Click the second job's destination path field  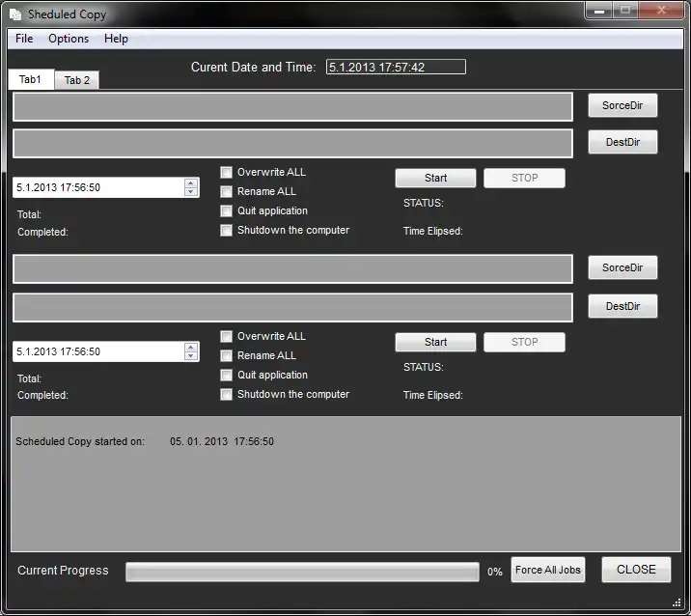[292, 307]
